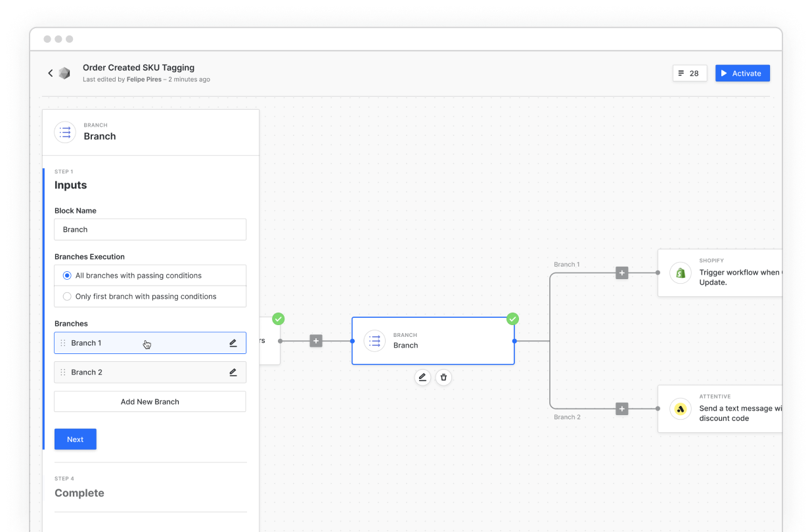Click the pencil icon on Branch 2 row

pyautogui.click(x=233, y=372)
